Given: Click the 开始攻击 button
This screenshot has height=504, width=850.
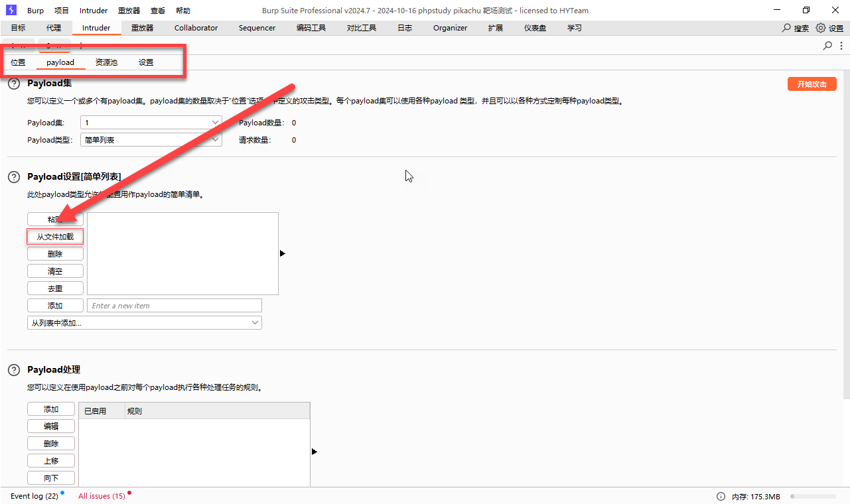Looking at the screenshot, I should 812,84.
